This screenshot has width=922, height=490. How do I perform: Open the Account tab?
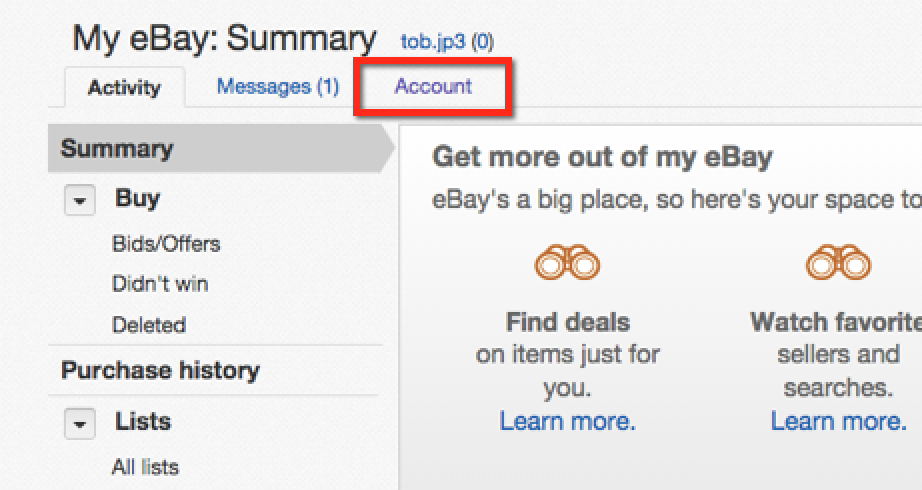click(x=433, y=86)
